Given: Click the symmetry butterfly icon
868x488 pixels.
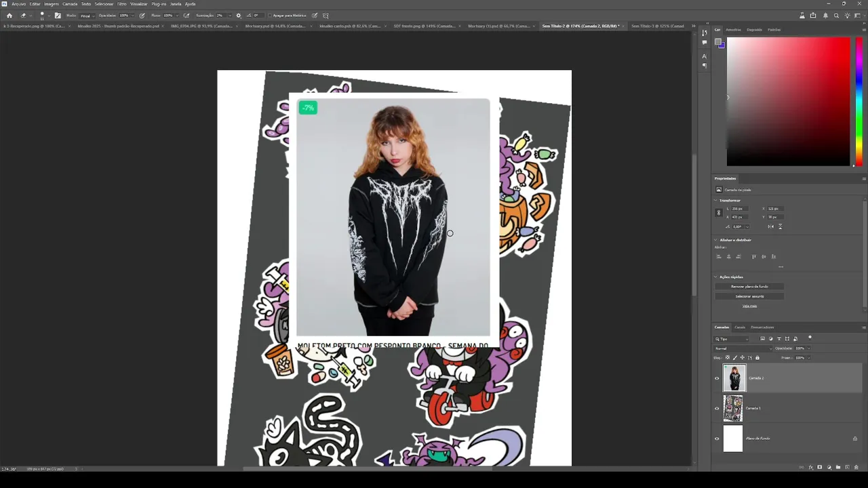Looking at the screenshot, I should 325,15.
